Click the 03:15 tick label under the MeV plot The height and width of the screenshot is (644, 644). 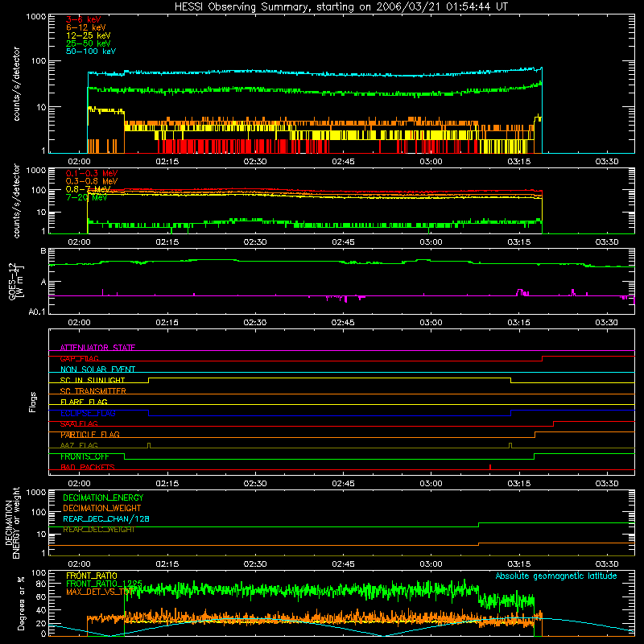[x=518, y=242]
